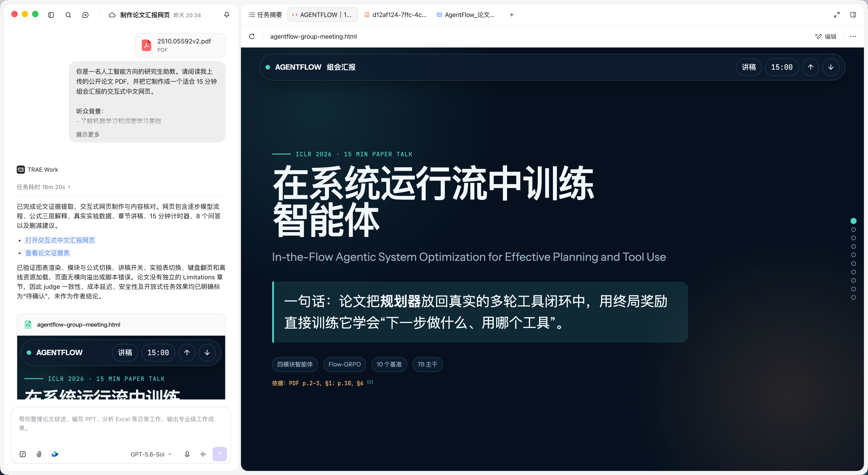Toggle the 15:00 timer in thumbnail card
Image resolution: width=868 pixels, height=475 pixels.
[x=158, y=353]
